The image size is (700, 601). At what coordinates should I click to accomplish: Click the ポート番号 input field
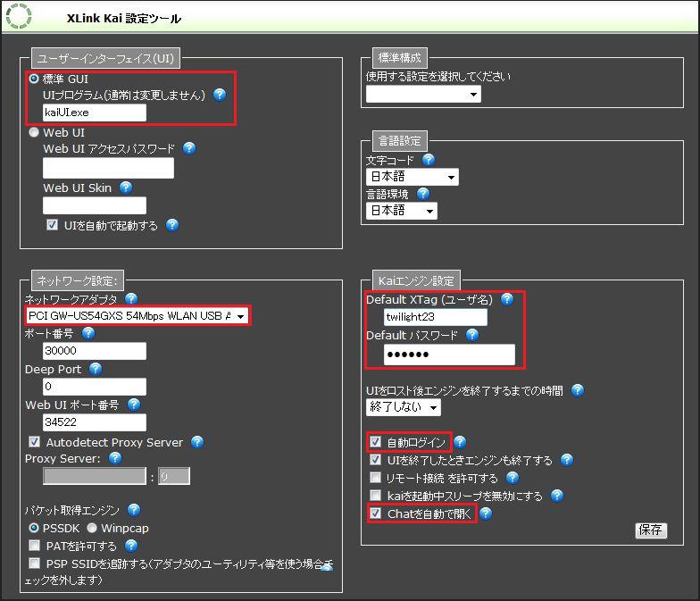click(x=95, y=351)
